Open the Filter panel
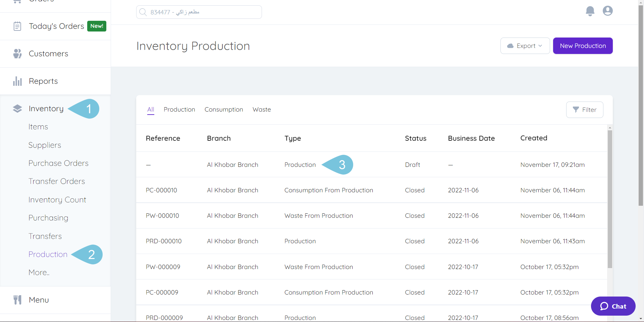644x322 pixels. pos(585,110)
